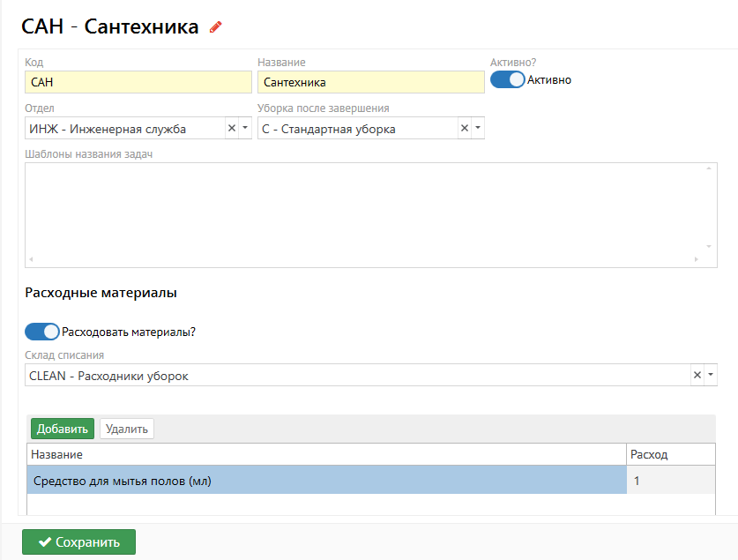Image resolution: width=738 pixels, height=560 pixels.
Task: Clear the Уборка после завершения selection
Action: 465,129
